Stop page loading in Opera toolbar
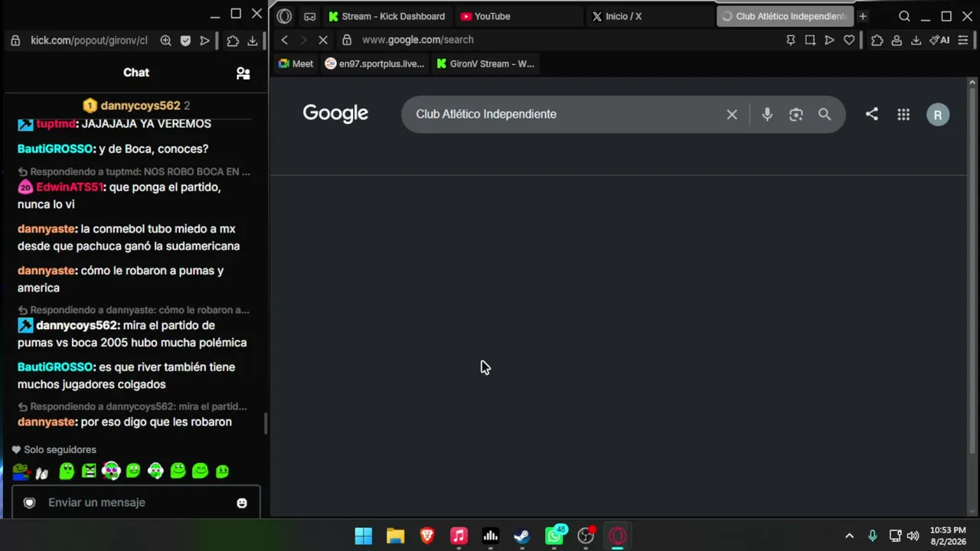Image resolution: width=980 pixels, height=551 pixels. [323, 40]
